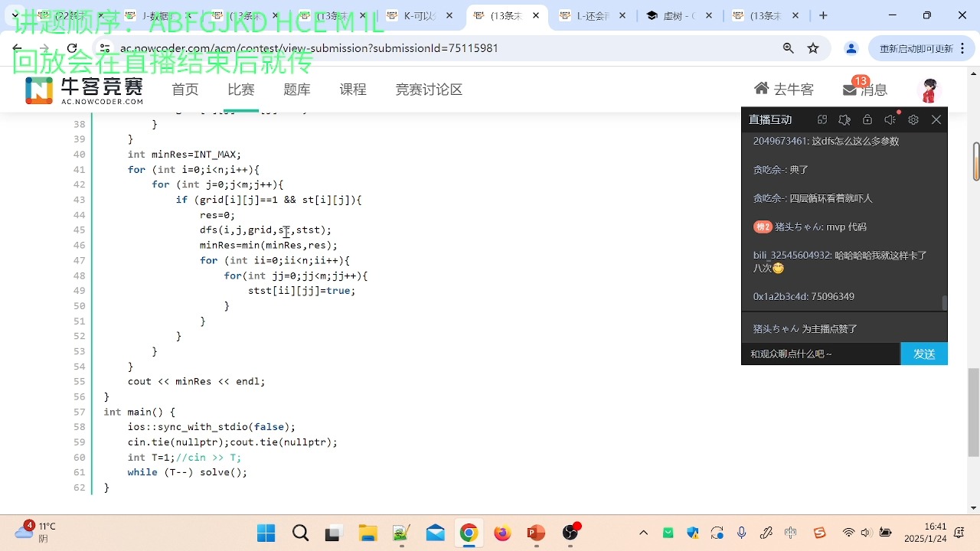980x551 pixels.
Task: Open the 消息 messages with badge 13
Action: (x=865, y=89)
